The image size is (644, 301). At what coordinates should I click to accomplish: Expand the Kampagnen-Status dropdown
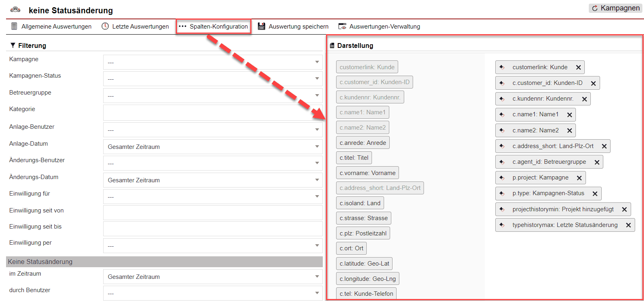pyautogui.click(x=213, y=79)
